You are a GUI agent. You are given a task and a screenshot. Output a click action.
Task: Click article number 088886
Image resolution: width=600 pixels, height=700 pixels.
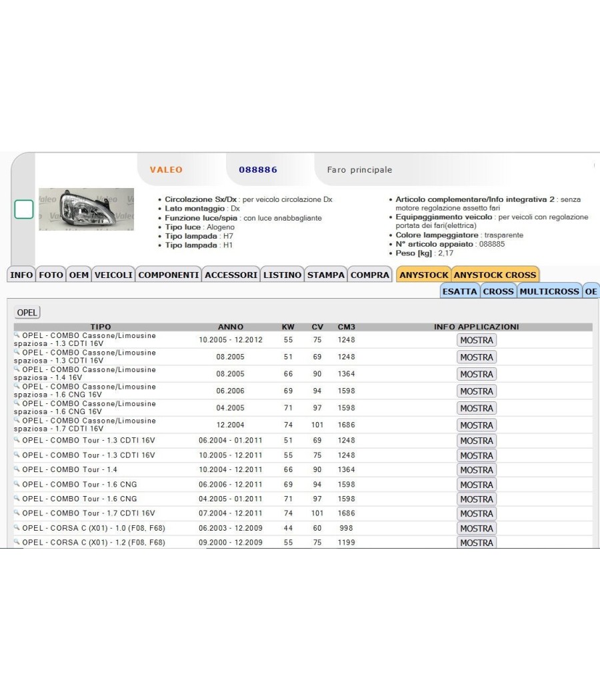point(258,169)
